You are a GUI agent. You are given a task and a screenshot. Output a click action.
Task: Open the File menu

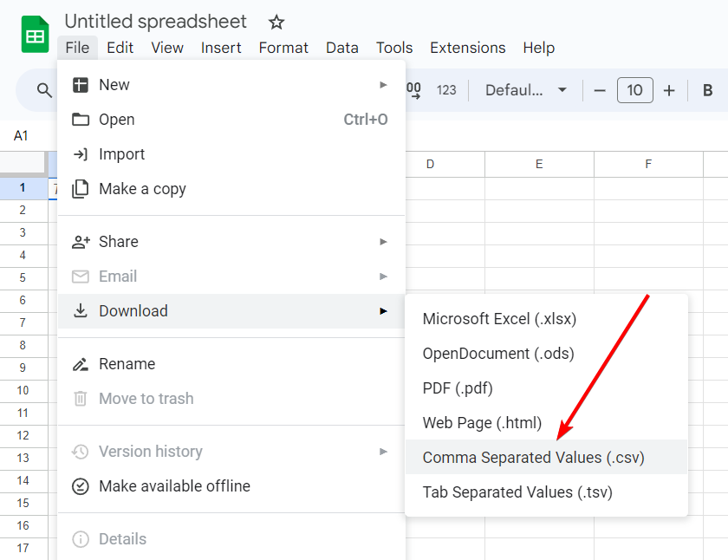[77, 48]
